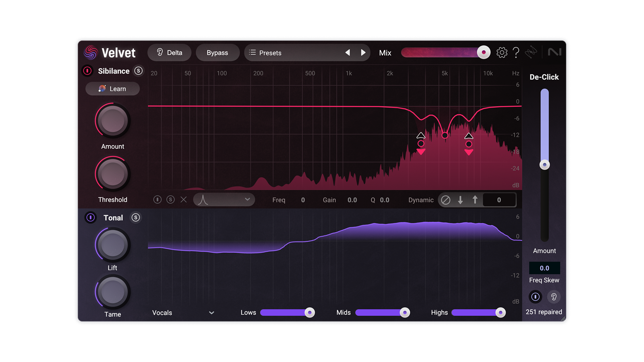Go to the previous preset arrow
The height and width of the screenshot is (362, 644).
coord(348,53)
